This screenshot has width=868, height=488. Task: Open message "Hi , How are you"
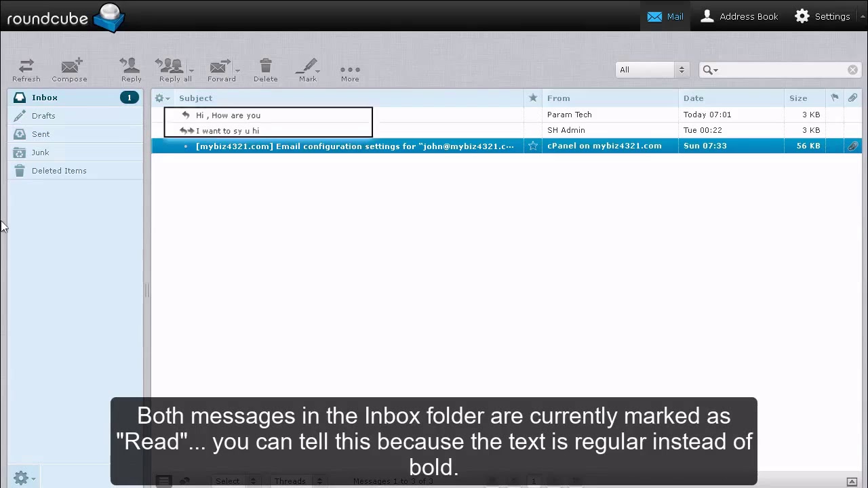pyautogui.click(x=228, y=115)
